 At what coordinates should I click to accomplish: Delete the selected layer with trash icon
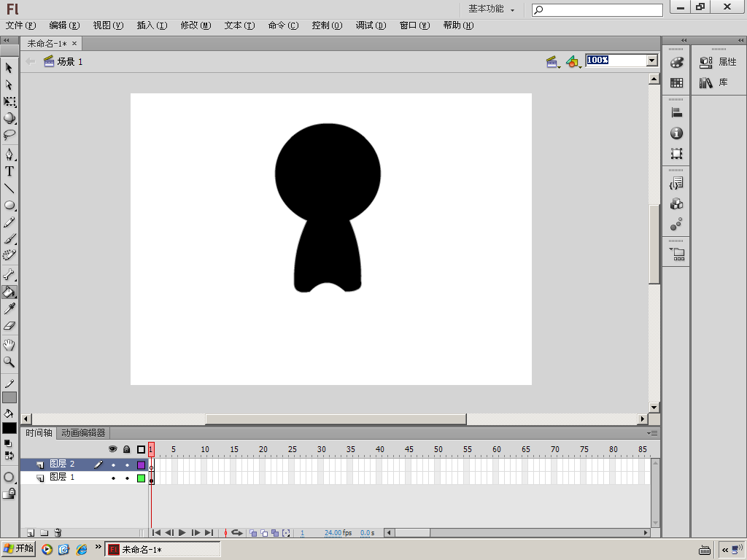pos(58,533)
